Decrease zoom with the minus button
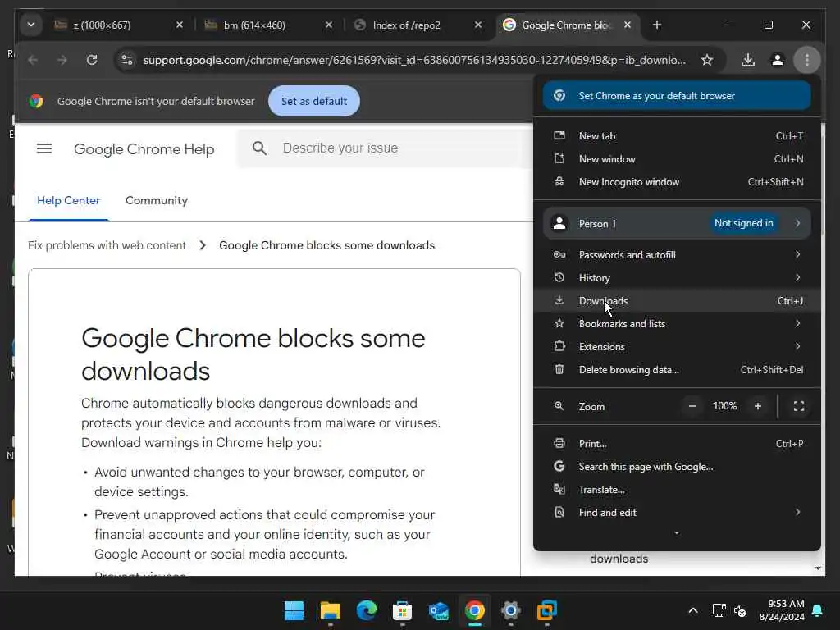The width and height of the screenshot is (840, 630). click(692, 406)
